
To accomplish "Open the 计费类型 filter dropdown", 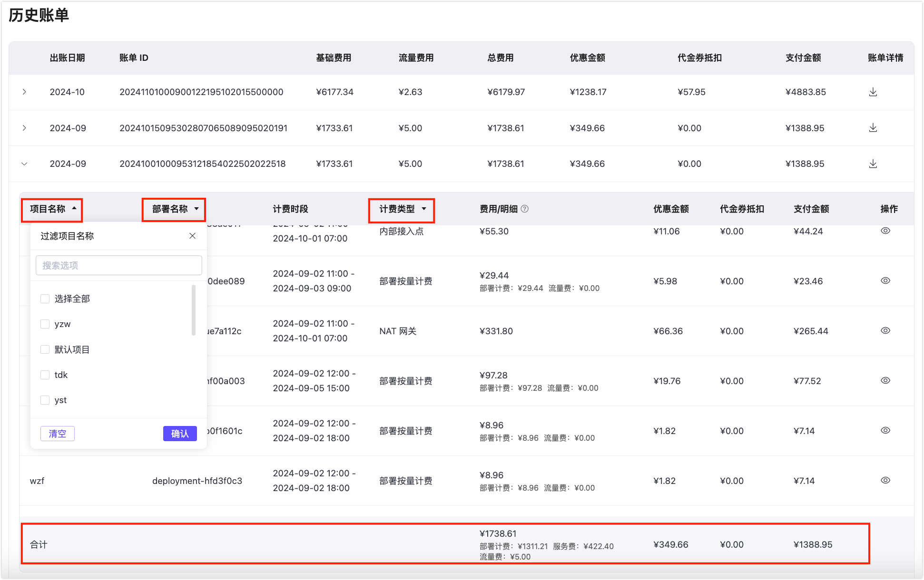I will 423,209.
